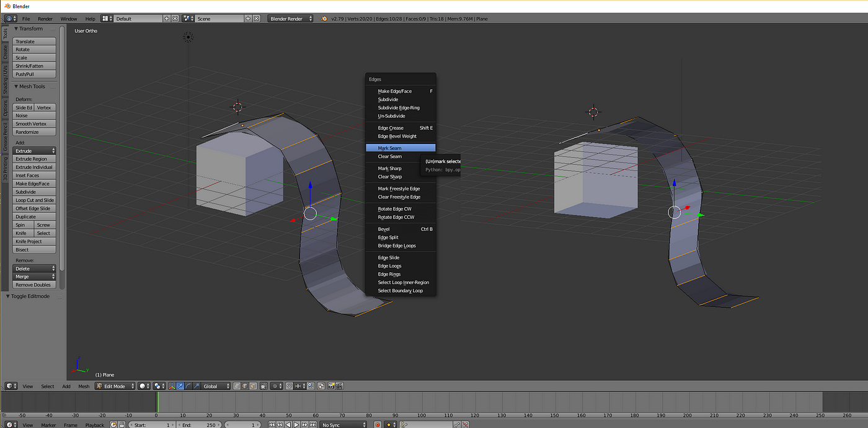Select the rotate manipulator icon
The height and width of the screenshot is (428, 868).
pyautogui.click(x=188, y=386)
